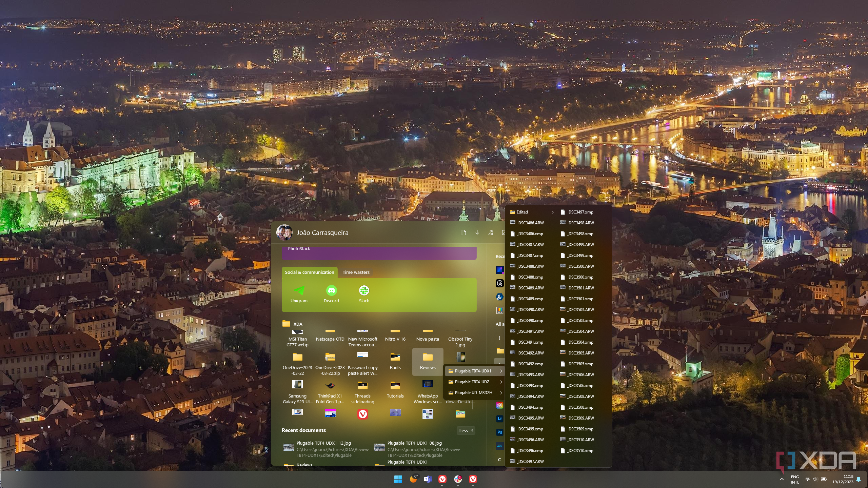
Task: Open the XDA folder header
Action: pyautogui.click(x=292, y=324)
